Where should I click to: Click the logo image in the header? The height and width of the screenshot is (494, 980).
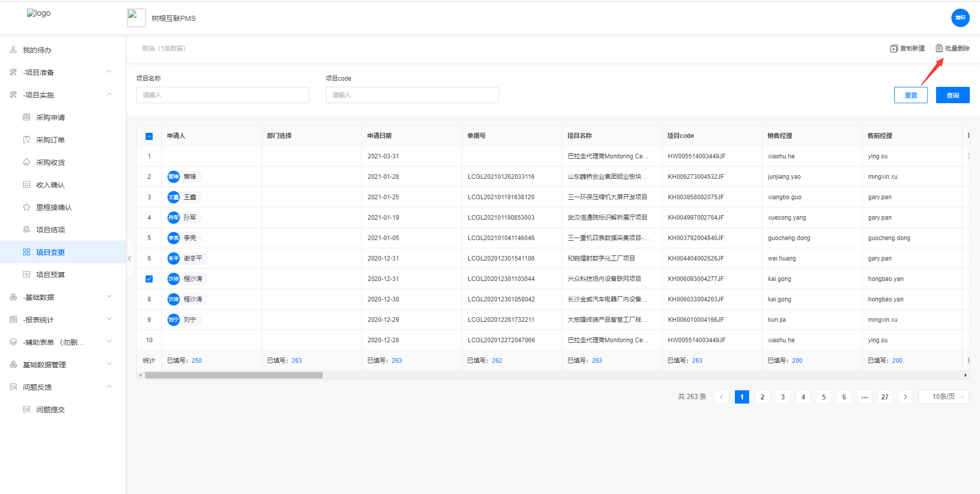[x=39, y=13]
